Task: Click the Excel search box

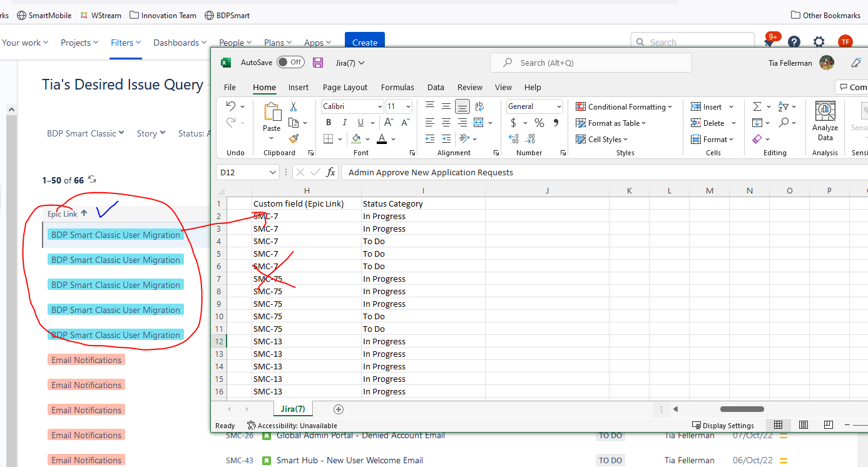Action: (x=591, y=63)
